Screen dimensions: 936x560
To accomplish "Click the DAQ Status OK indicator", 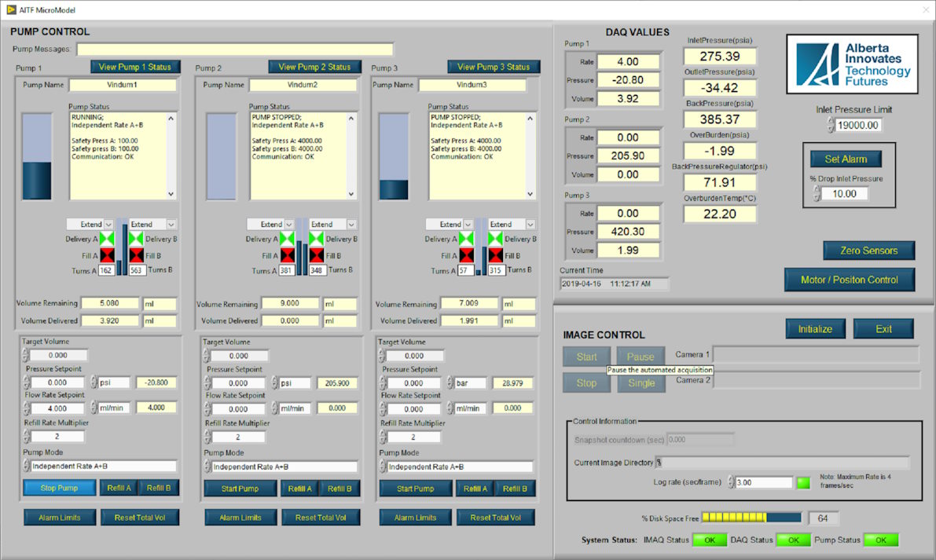I will pos(794,540).
